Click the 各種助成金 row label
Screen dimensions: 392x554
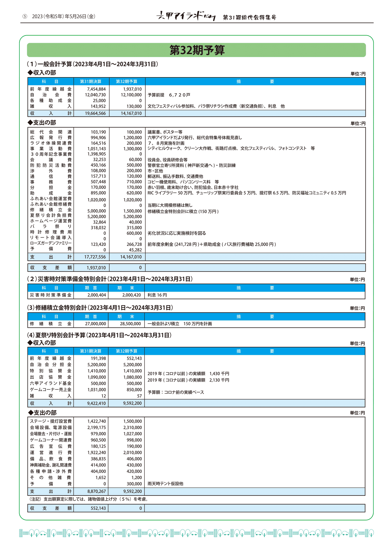tap(51, 100)
